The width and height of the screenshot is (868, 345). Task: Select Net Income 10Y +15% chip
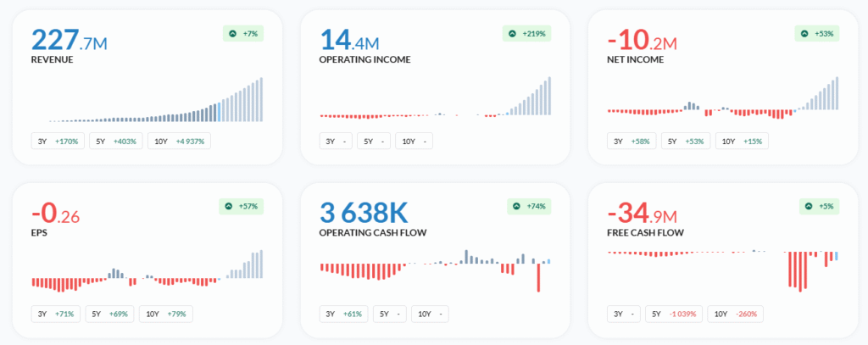tap(742, 142)
